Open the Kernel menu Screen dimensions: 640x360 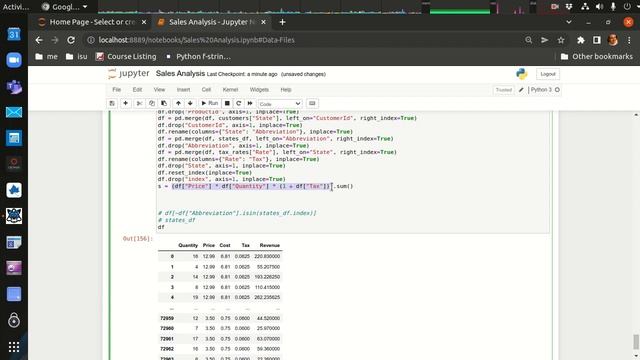tap(230, 89)
